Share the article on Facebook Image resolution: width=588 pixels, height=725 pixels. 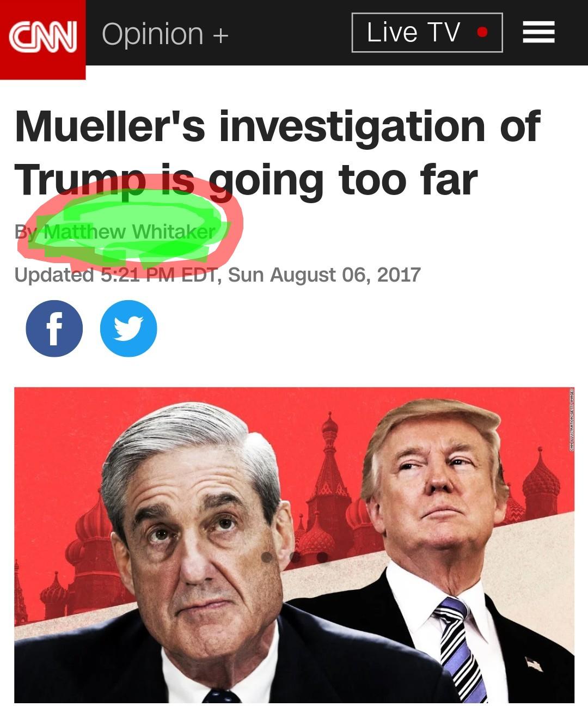pyautogui.click(x=54, y=328)
